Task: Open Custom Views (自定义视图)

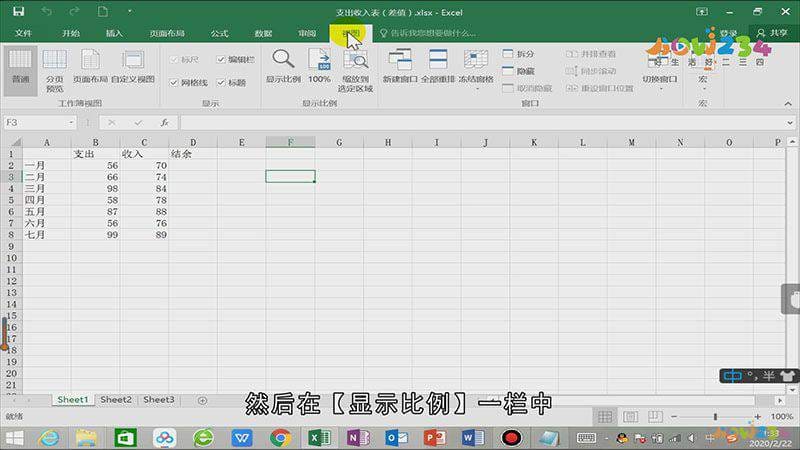Action: (x=133, y=66)
